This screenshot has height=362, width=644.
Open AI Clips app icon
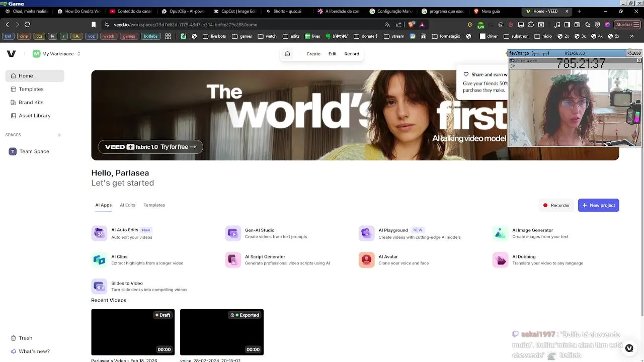[99, 260]
